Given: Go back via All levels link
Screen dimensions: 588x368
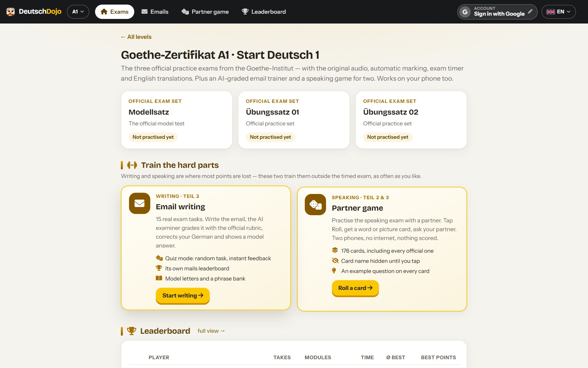Looking at the screenshot, I should coord(136,37).
